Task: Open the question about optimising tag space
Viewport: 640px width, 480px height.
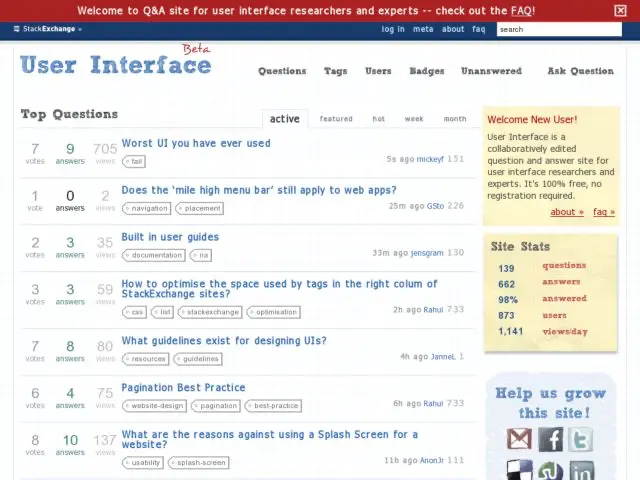Action: (x=279, y=289)
